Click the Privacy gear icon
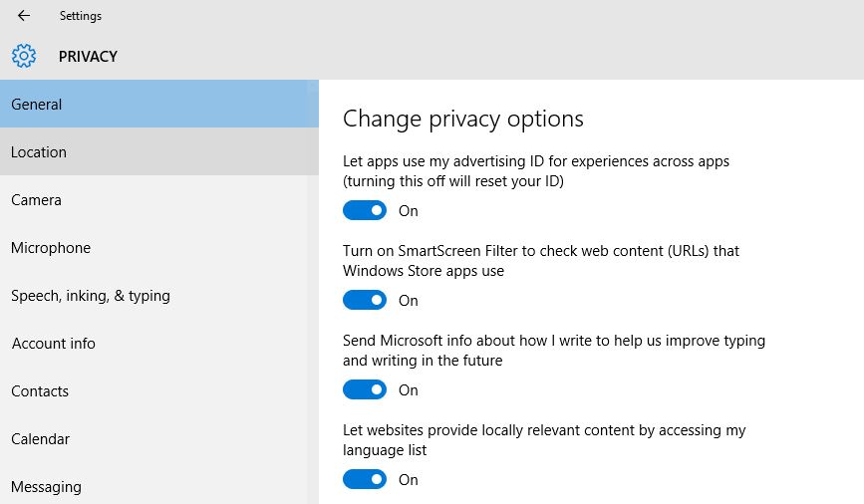The image size is (864, 504). pyautogui.click(x=24, y=56)
